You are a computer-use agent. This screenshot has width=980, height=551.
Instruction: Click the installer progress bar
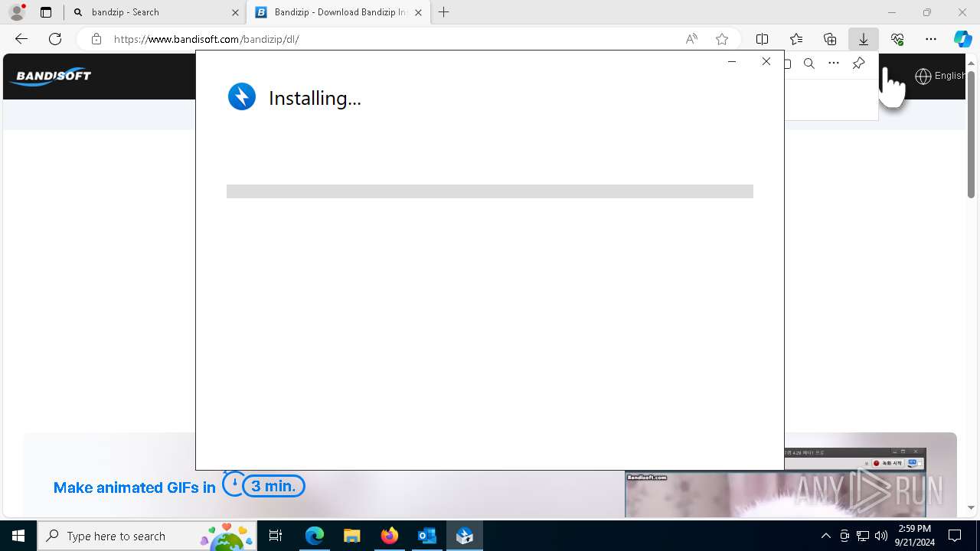(490, 191)
